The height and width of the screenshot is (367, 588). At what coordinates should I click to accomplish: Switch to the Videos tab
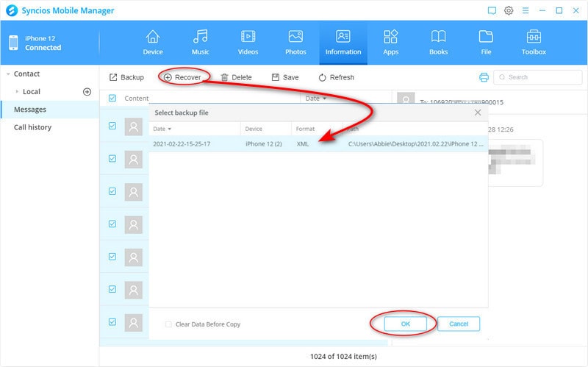pos(248,43)
